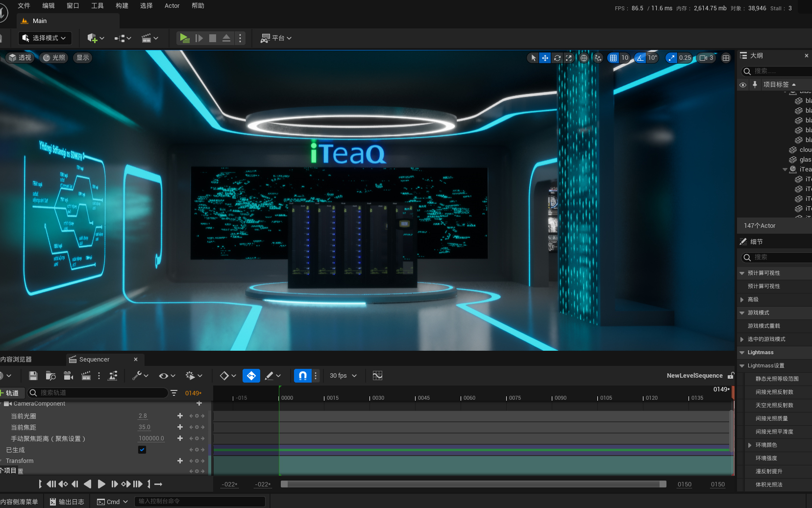Click the 轨道 add track button
Screen dimensions: 812x508
click(11, 393)
